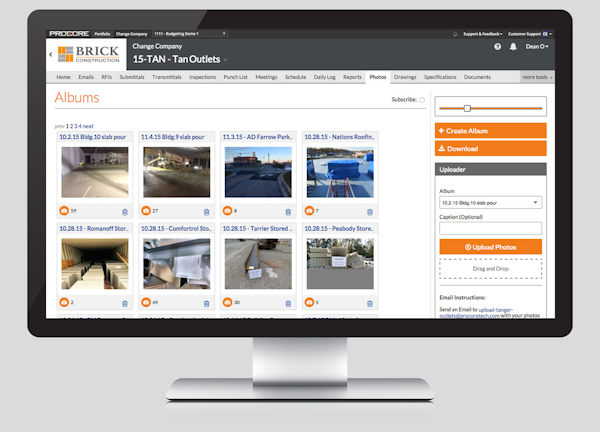
Task: Click camera icon on AD Farrow Park album
Action: click(x=227, y=210)
